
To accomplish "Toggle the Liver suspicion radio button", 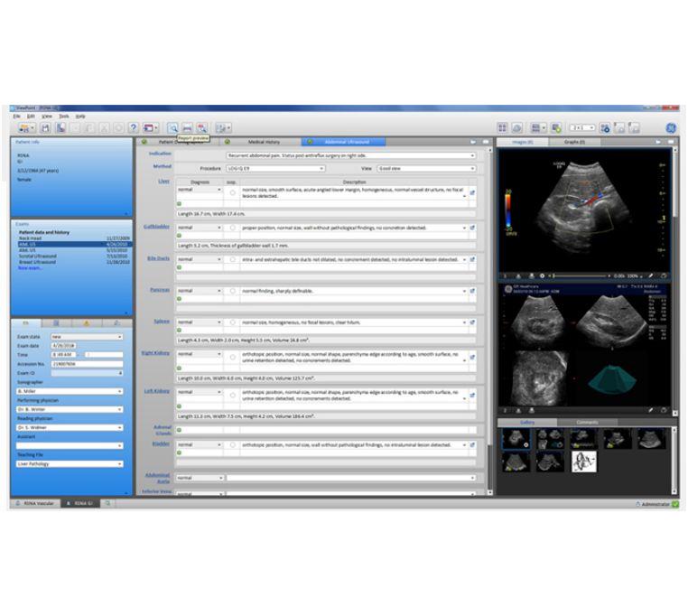I will 232,193.
